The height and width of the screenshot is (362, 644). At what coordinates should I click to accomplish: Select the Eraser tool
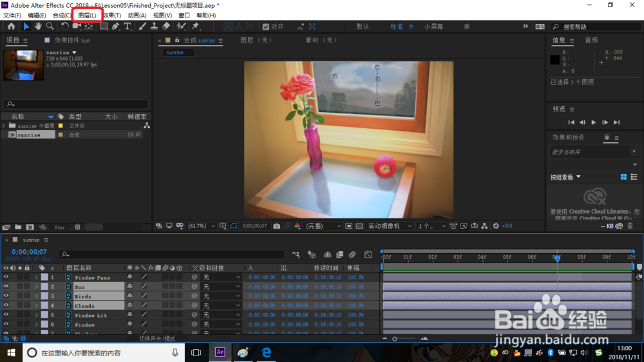[166, 26]
